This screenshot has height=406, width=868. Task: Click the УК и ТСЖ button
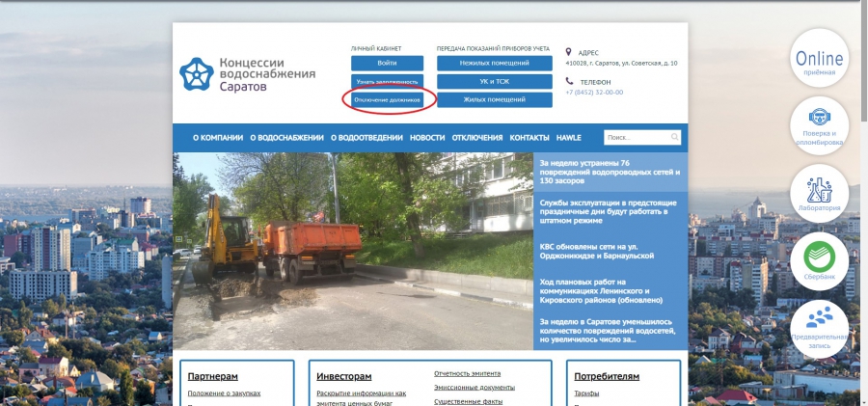click(x=494, y=81)
